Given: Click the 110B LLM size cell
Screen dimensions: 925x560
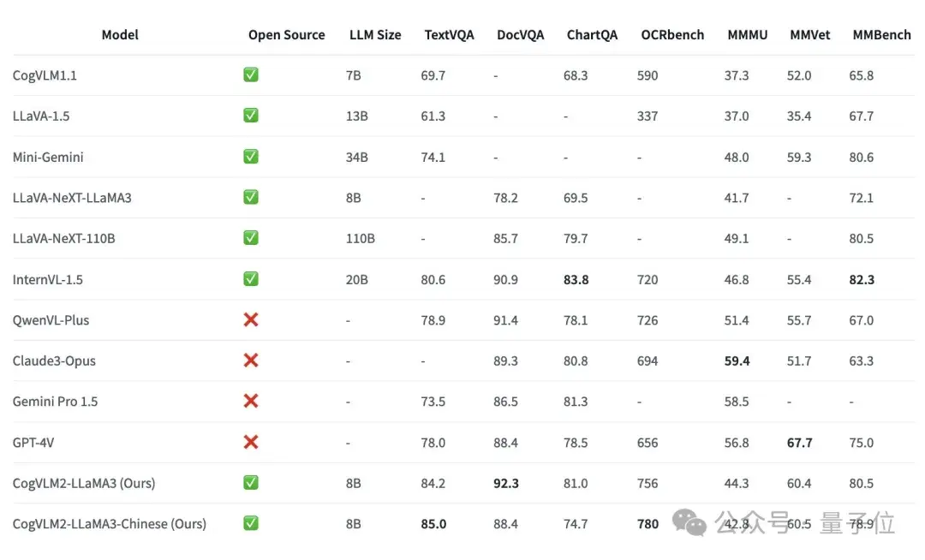Looking at the screenshot, I should 361,239.
